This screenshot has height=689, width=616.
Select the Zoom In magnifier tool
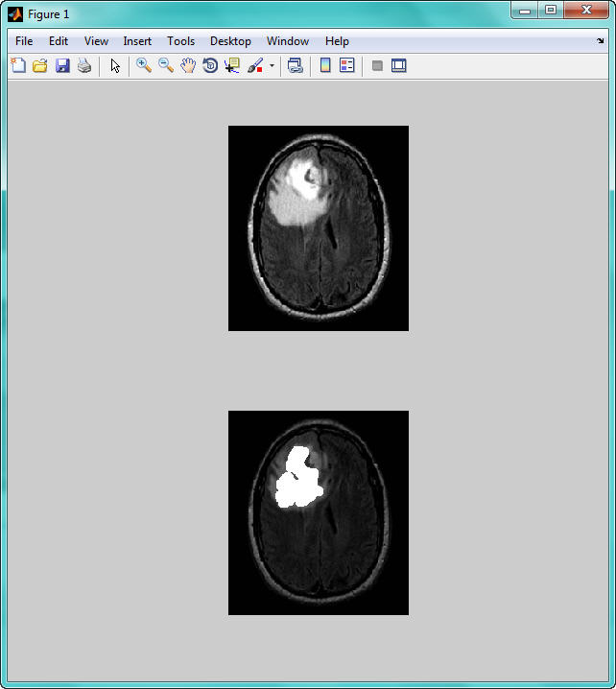[144, 65]
